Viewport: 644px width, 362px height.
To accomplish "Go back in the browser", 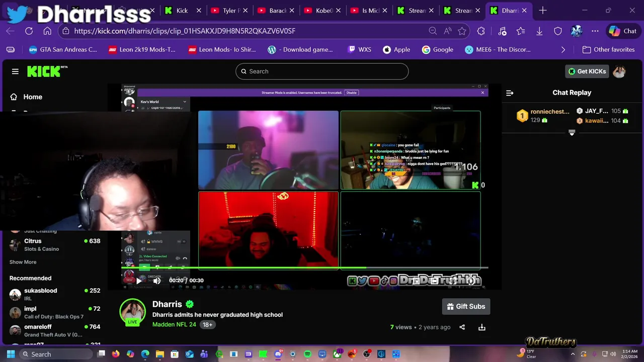I will coord(11,31).
